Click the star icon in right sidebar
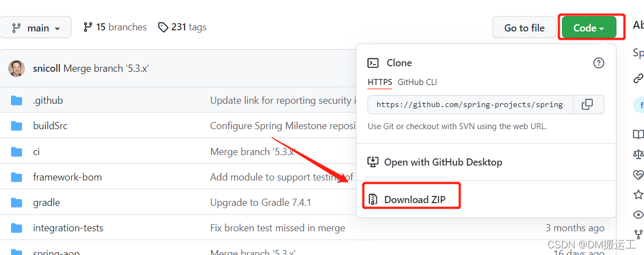Image resolution: width=644 pixels, height=255 pixels. pyautogui.click(x=638, y=194)
